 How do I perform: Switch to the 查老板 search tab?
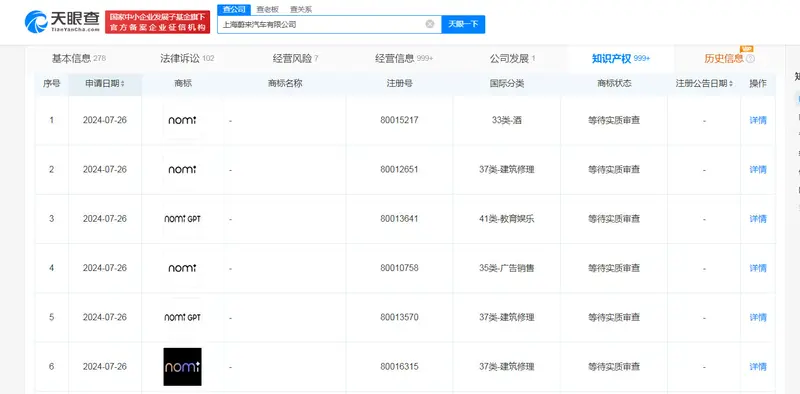coord(267,9)
